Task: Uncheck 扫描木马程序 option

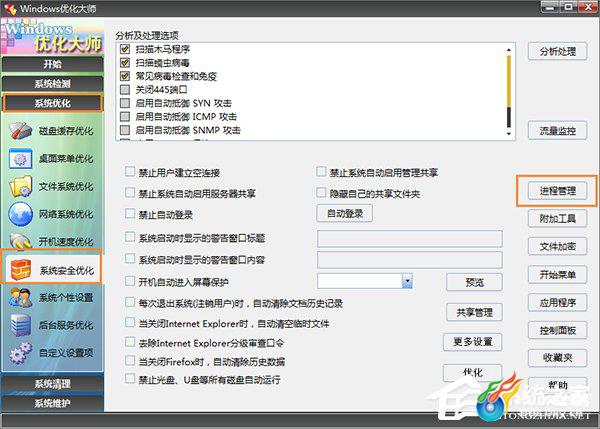Action: (125, 49)
